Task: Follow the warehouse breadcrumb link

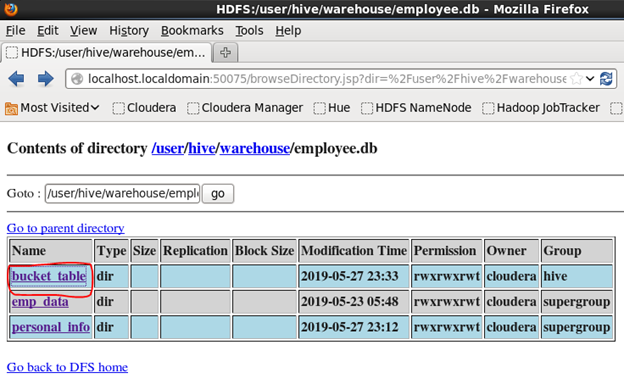Action: 255,148
